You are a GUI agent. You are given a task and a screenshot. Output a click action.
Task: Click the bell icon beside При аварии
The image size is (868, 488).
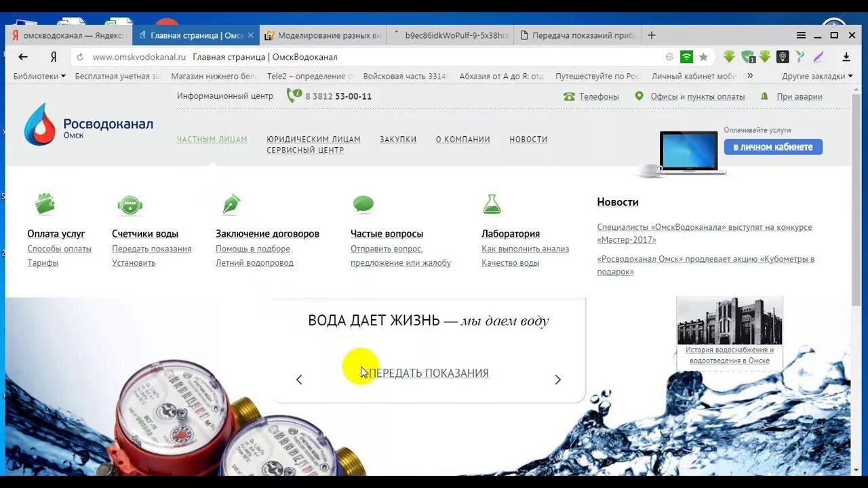pyautogui.click(x=764, y=96)
